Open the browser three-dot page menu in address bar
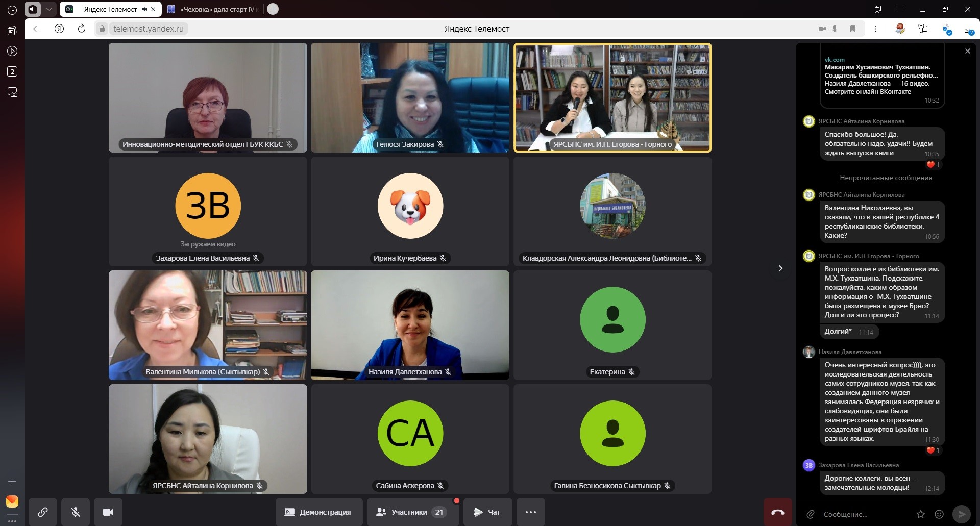This screenshot has width=980, height=526. point(875,29)
